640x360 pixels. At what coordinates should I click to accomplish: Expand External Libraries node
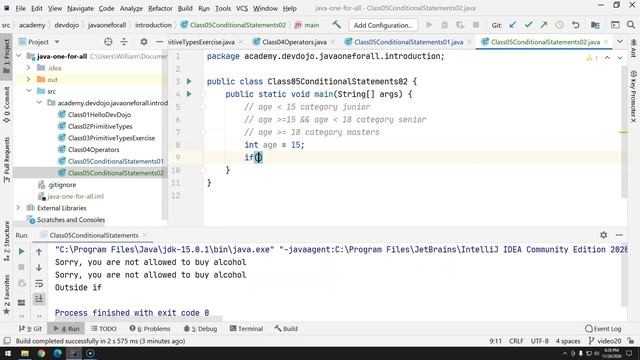(x=18, y=208)
